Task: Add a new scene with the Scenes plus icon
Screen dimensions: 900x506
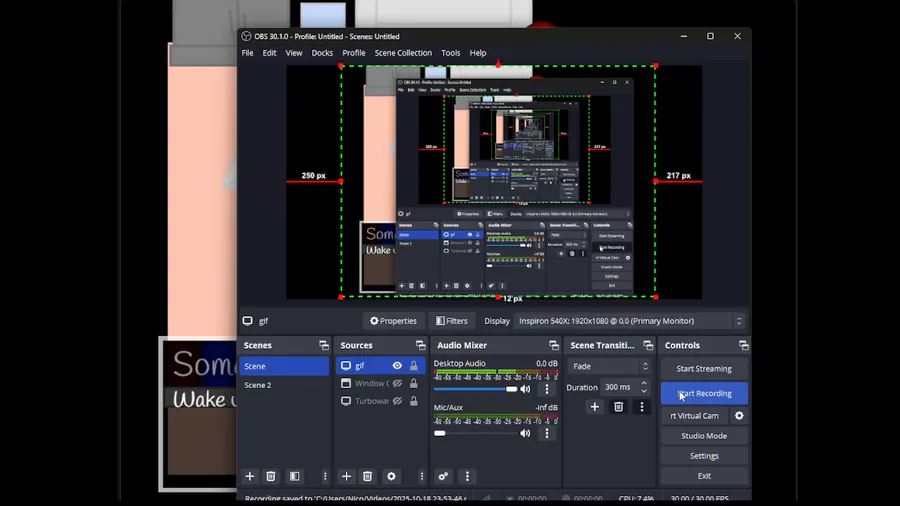Action: point(250,476)
